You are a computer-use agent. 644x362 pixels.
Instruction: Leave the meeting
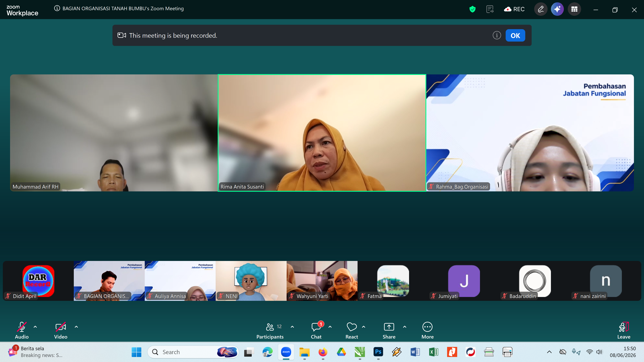624,330
